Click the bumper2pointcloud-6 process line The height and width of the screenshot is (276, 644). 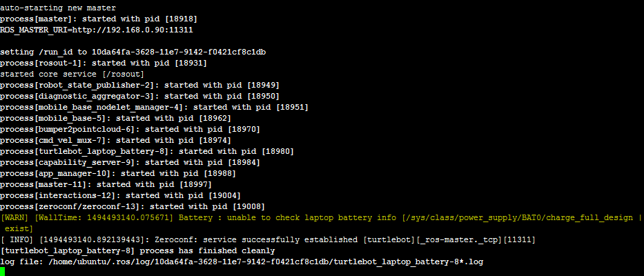[x=130, y=130]
